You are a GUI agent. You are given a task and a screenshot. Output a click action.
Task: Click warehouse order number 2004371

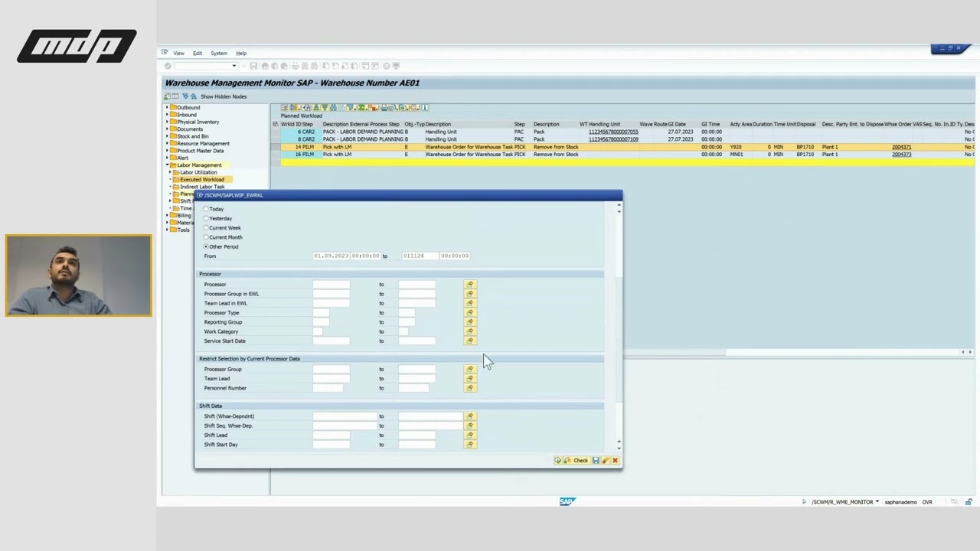901,147
